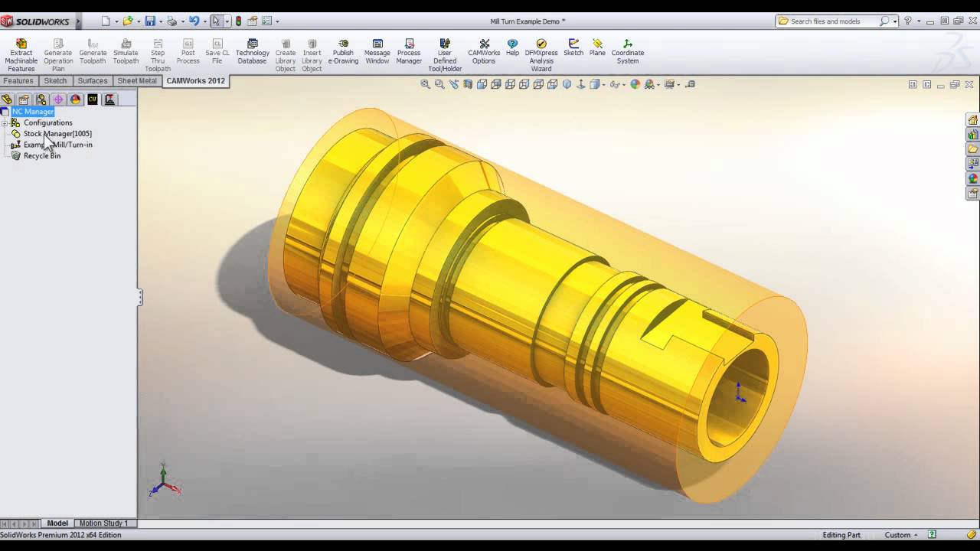Click Generate Operation Plan

pyautogui.click(x=58, y=55)
